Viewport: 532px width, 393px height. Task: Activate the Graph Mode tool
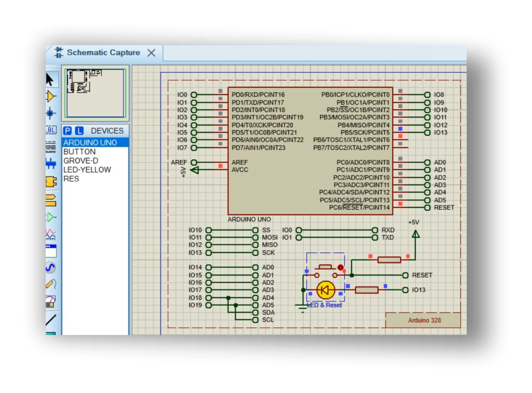pyautogui.click(x=51, y=234)
